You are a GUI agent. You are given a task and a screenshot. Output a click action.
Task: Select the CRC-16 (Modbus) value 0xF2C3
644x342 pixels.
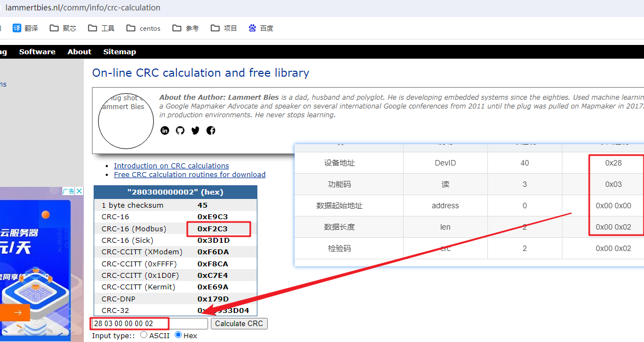point(212,229)
